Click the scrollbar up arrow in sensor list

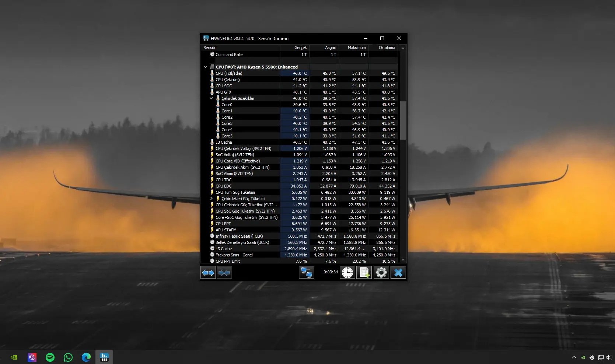point(403,48)
